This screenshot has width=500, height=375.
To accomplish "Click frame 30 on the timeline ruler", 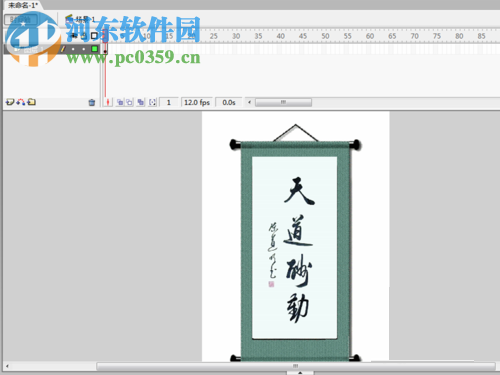I will click(236, 36).
